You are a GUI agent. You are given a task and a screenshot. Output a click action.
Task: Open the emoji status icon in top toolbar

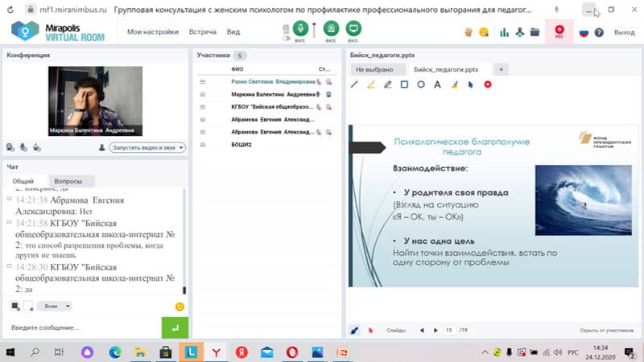pyautogui.click(x=484, y=32)
